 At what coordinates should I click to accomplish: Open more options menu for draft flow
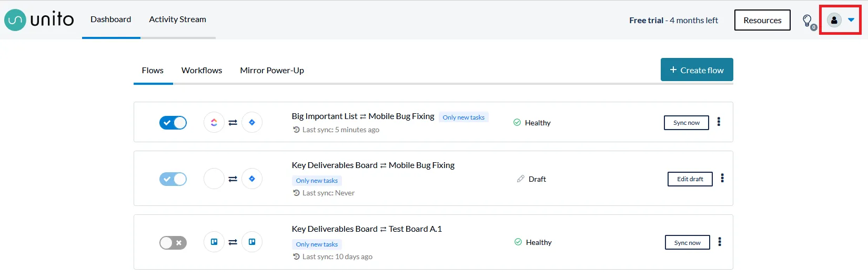(x=722, y=179)
